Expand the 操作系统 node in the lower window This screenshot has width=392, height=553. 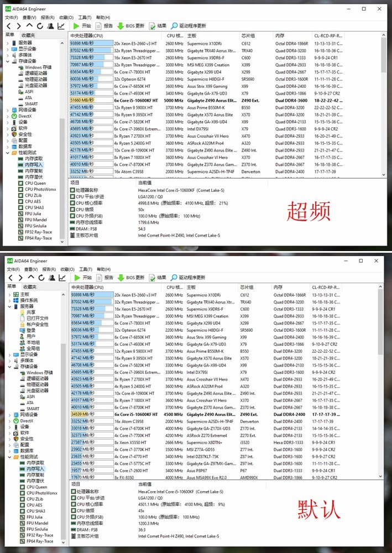[9, 300]
